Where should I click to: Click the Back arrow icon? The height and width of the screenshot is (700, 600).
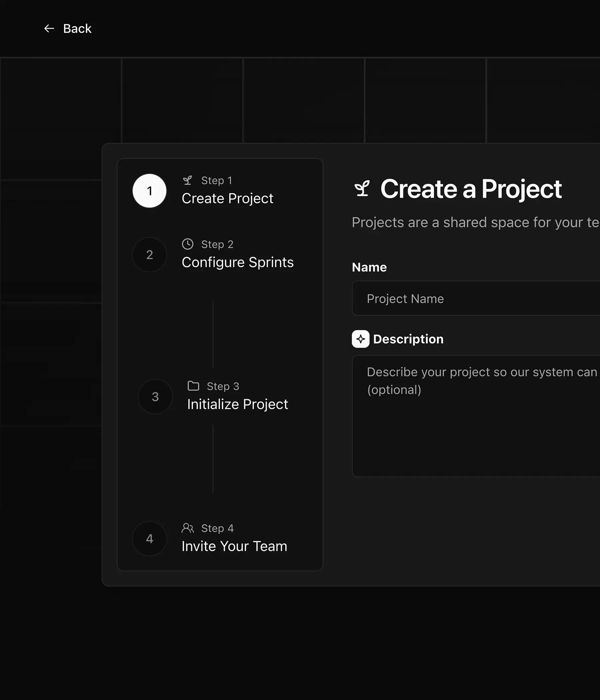[x=49, y=29]
